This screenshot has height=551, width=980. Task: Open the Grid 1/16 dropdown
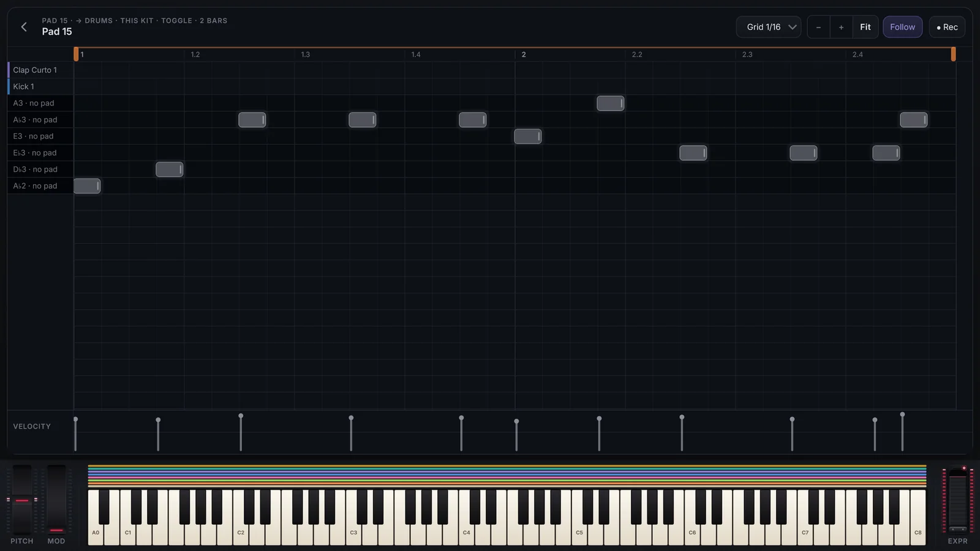click(769, 27)
